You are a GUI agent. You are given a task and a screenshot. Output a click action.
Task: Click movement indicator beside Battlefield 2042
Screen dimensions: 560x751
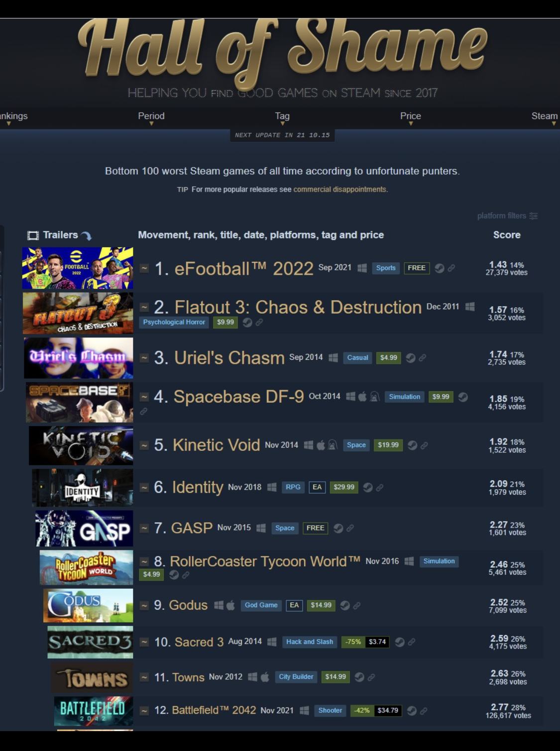[x=144, y=711]
